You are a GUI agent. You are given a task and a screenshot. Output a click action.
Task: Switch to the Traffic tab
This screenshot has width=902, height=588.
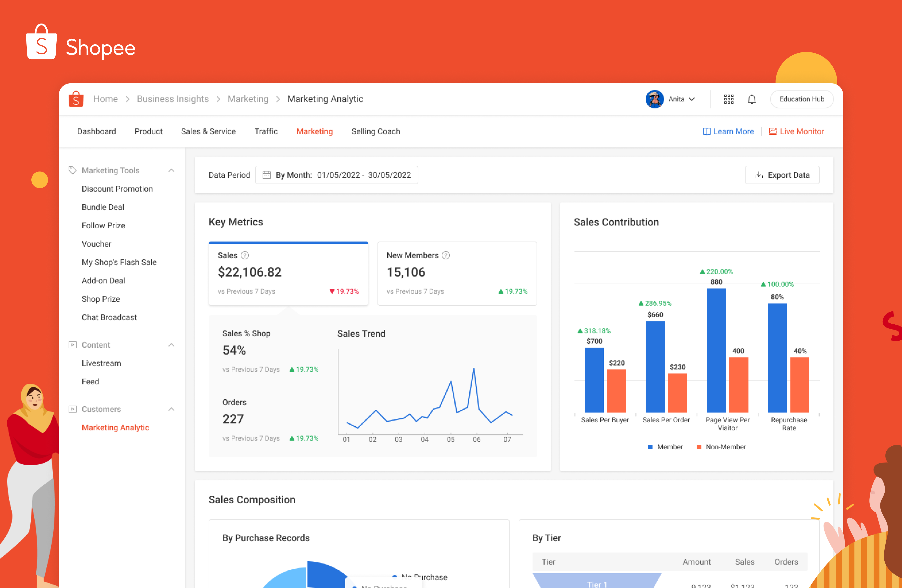pos(266,132)
